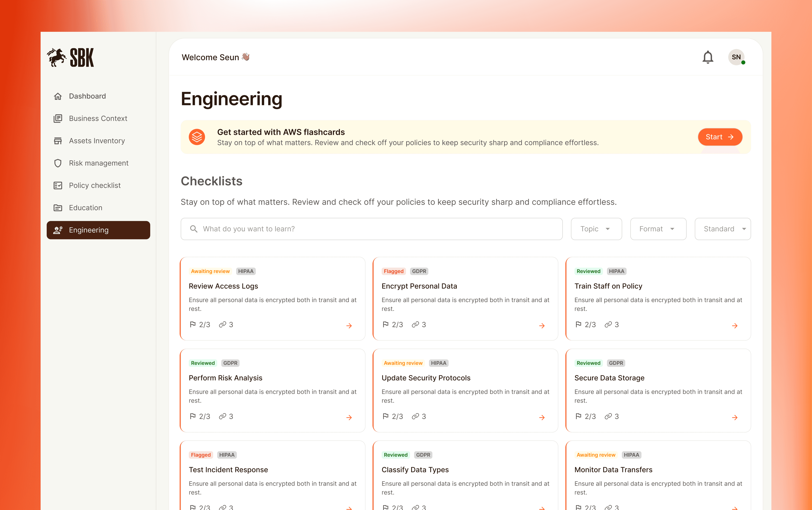Open the SN user avatar
This screenshot has width=812, height=510.
[x=736, y=57]
